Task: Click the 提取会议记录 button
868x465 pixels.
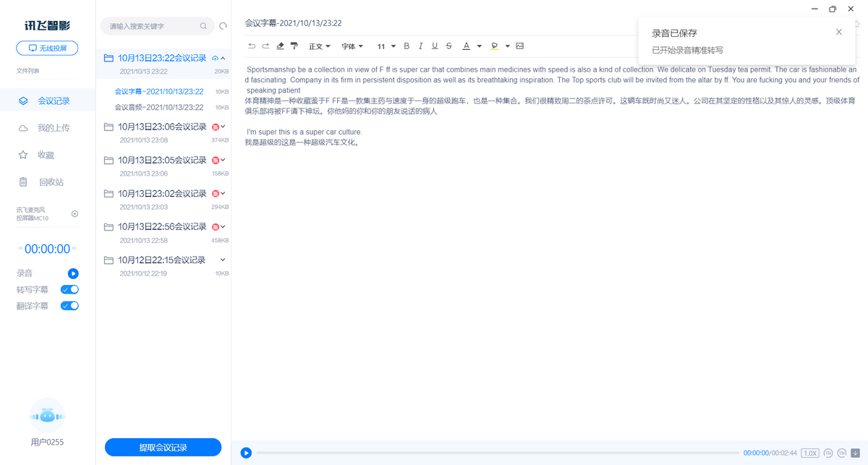Action: (x=163, y=448)
